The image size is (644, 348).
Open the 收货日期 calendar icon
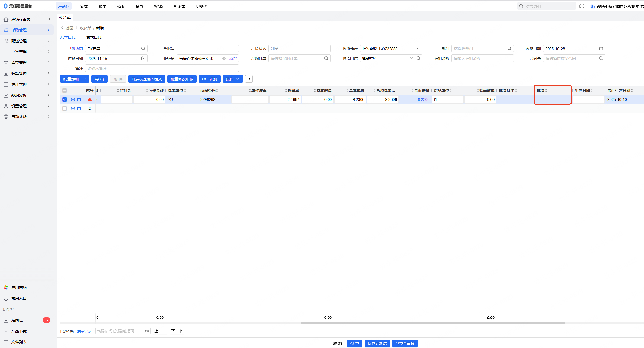(x=601, y=49)
